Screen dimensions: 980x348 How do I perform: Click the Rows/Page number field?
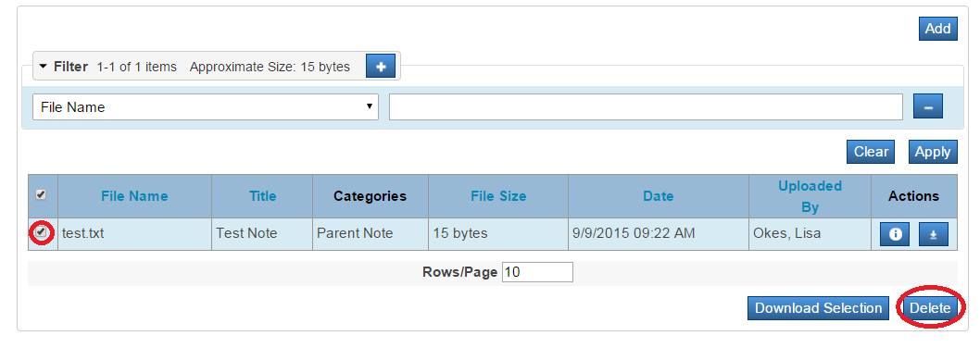tap(537, 272)
